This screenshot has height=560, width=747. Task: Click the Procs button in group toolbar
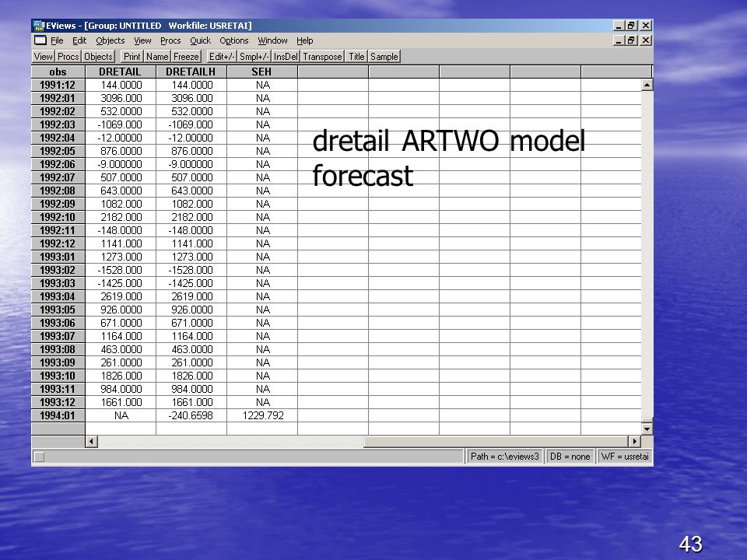click(x=68, y=57)
